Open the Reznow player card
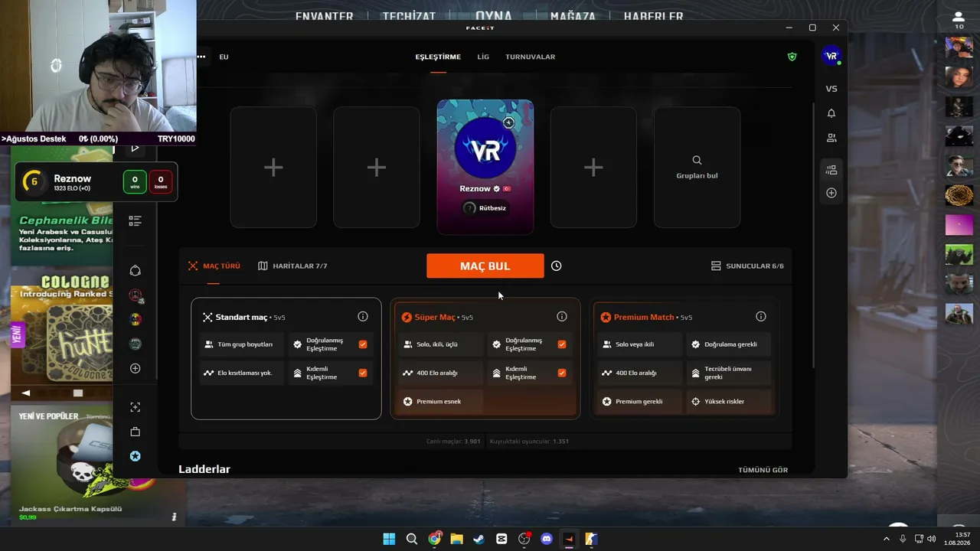980x551 pixels. click(x=485, y=167)
